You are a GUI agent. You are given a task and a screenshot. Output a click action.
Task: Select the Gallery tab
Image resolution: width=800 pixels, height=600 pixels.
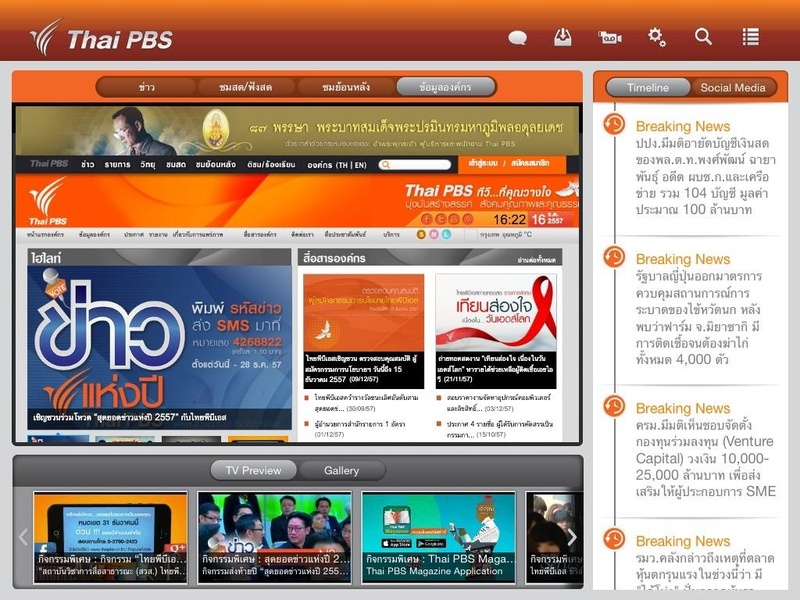341,470
